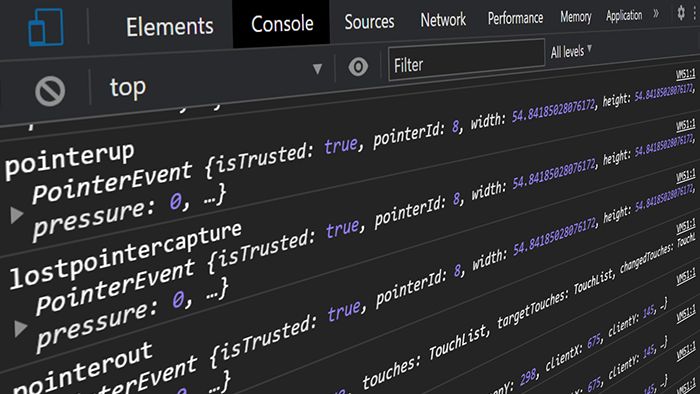Focus the Filter input field
Screen dimensions: 700x394
pyautogui.click(x=467, y=60)
